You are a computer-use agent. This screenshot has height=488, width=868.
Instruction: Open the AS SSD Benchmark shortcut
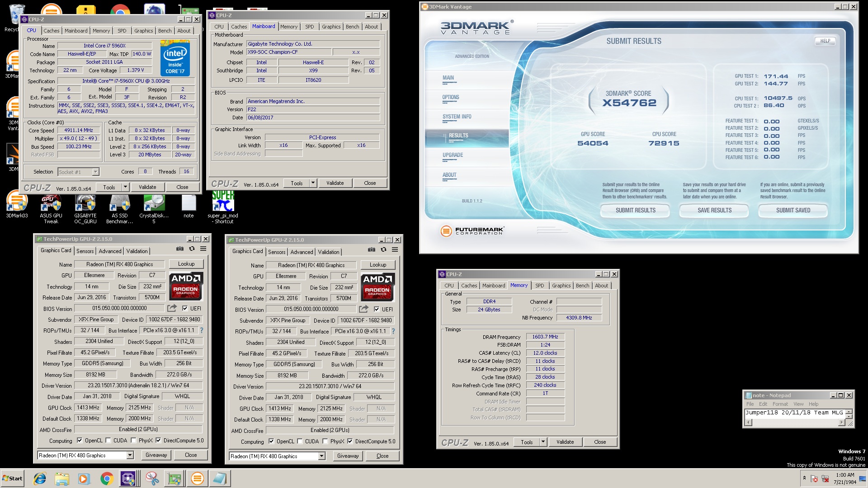(120, 207)
